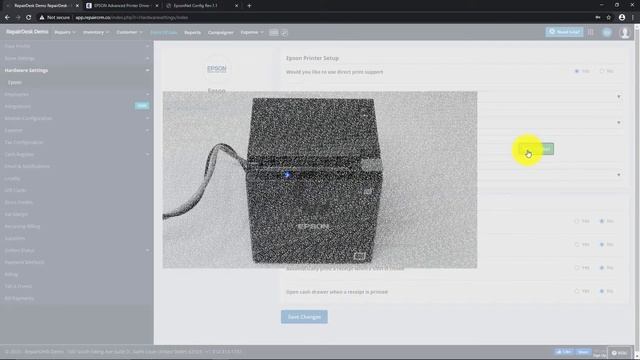The height and width of the screenshot is (360, 640).
Task: Close the EpsonNet Config tab
Action: click(x=236, y=6)
